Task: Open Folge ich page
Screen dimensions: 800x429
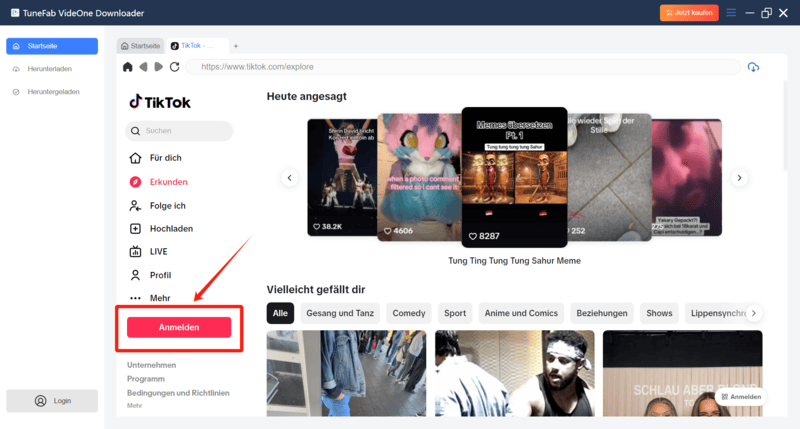Action: click(157, 206)
